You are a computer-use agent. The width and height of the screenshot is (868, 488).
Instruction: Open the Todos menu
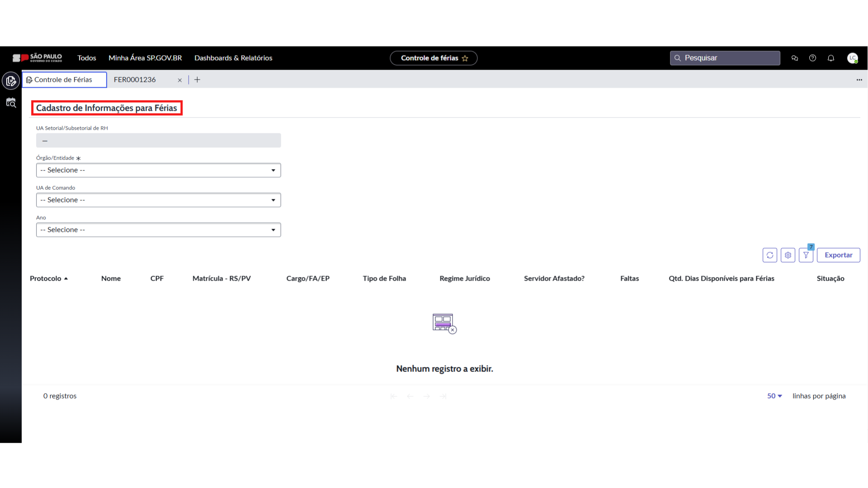click(86, 58)
